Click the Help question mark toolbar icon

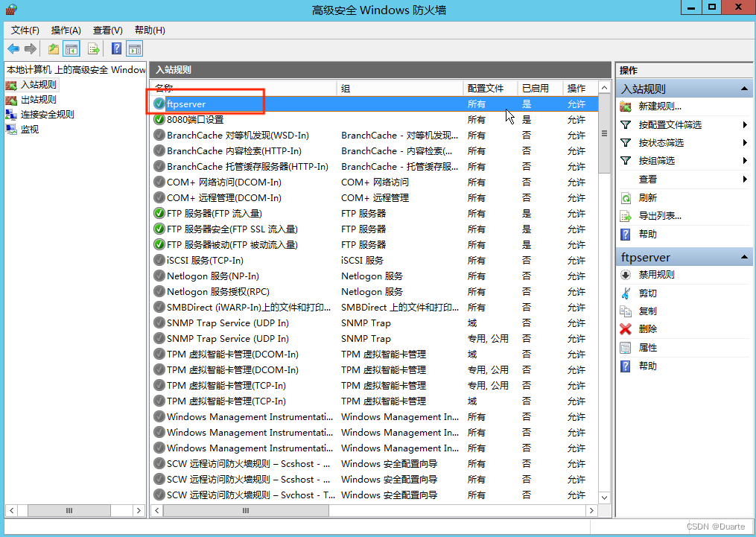[116, 48]
